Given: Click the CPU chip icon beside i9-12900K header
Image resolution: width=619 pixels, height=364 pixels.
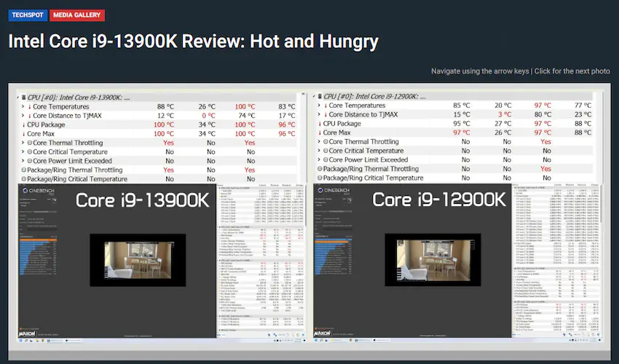Looking at the screenshot, I should click(320, 96).
